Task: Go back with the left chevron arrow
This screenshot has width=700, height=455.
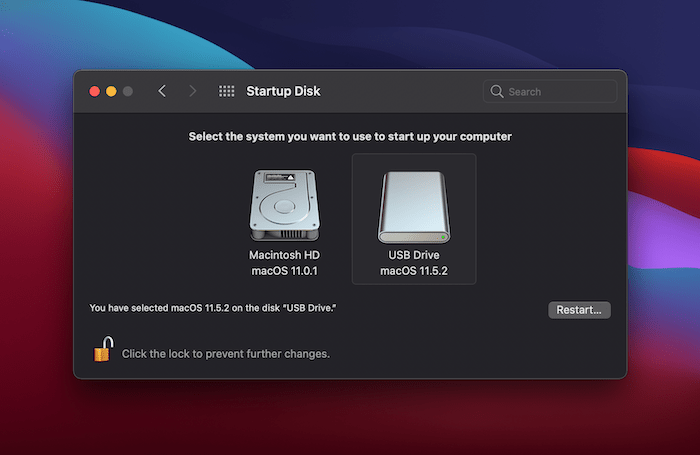Action: (162, 91)
